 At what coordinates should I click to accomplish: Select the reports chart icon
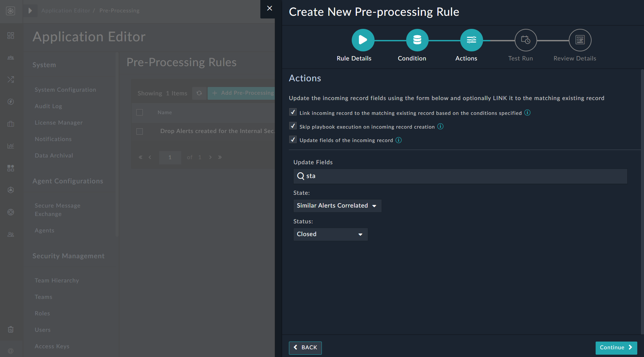coord(10,146)
